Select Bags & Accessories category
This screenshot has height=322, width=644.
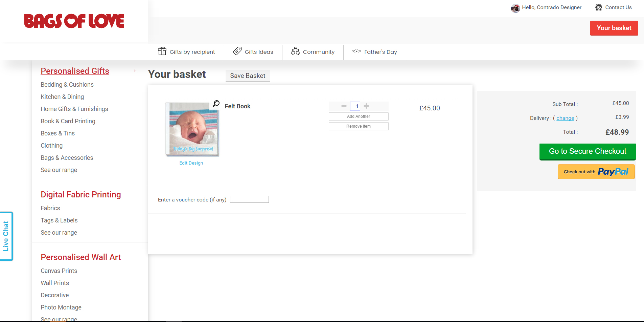pos(67,158)
